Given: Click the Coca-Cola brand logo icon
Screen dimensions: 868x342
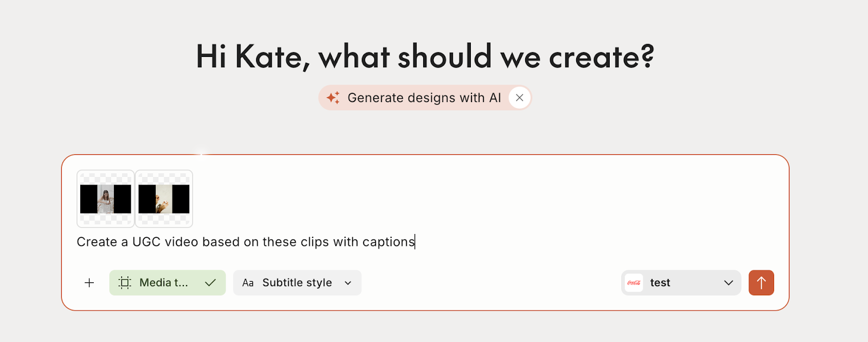Looking at the screenshot, I should tap(634, 283).
